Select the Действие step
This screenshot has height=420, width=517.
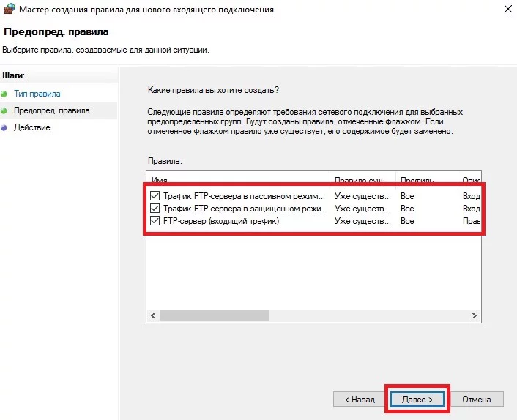coord(32,127)
